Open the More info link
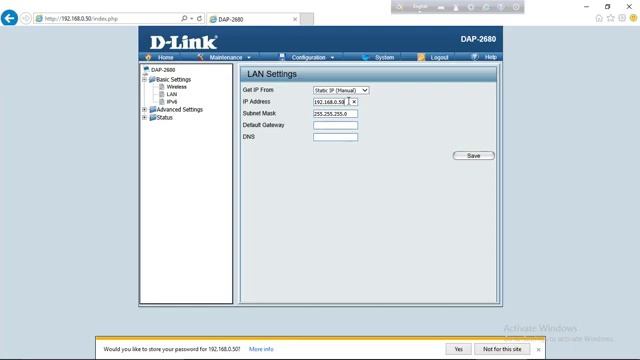The height and width of the screenshot is (360, 640). click(x=261, y=349)
